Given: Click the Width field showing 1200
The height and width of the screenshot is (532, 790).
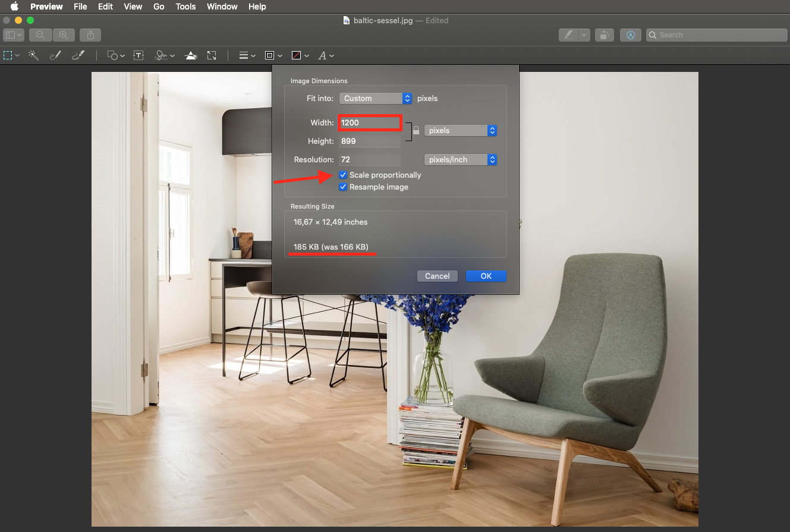Looking at the screenshot, I should click(x=370, y=122).
